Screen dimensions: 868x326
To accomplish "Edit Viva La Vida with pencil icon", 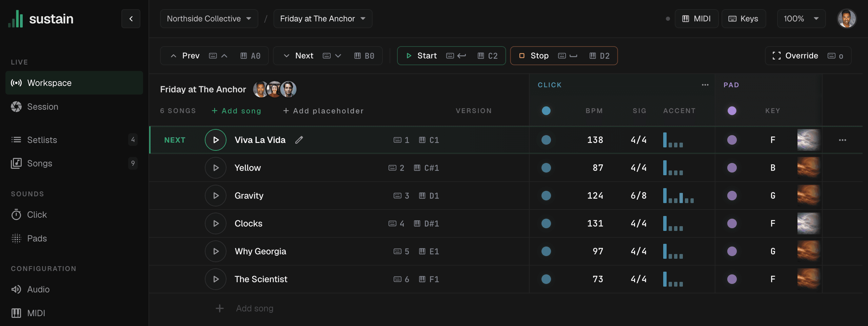I will [299, 140].
